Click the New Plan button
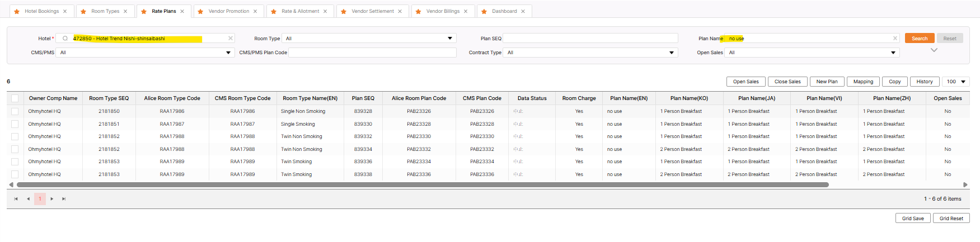 click(827, 82)
